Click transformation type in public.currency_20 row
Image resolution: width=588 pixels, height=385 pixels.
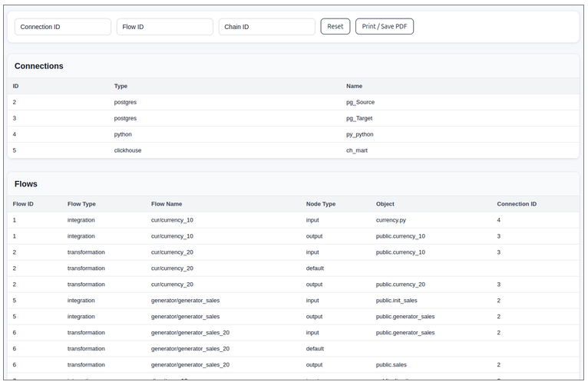(x=86, y=285)
